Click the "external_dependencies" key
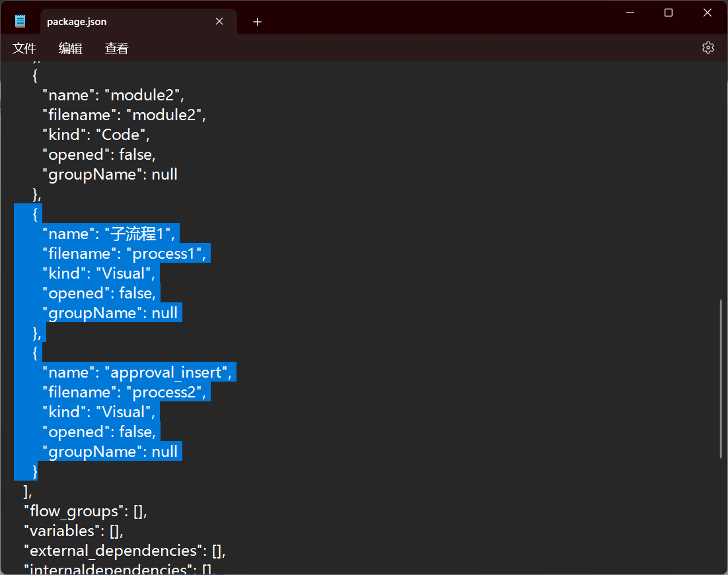Viewport: 728px width, 575px height. [112, 551]
